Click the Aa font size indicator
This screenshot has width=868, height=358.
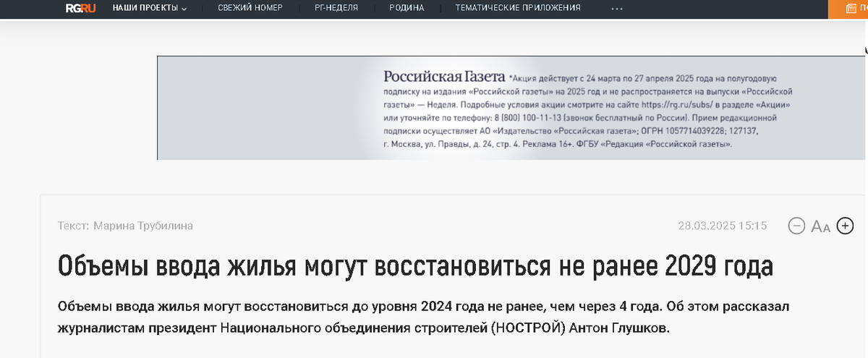(x=820, y=226)
